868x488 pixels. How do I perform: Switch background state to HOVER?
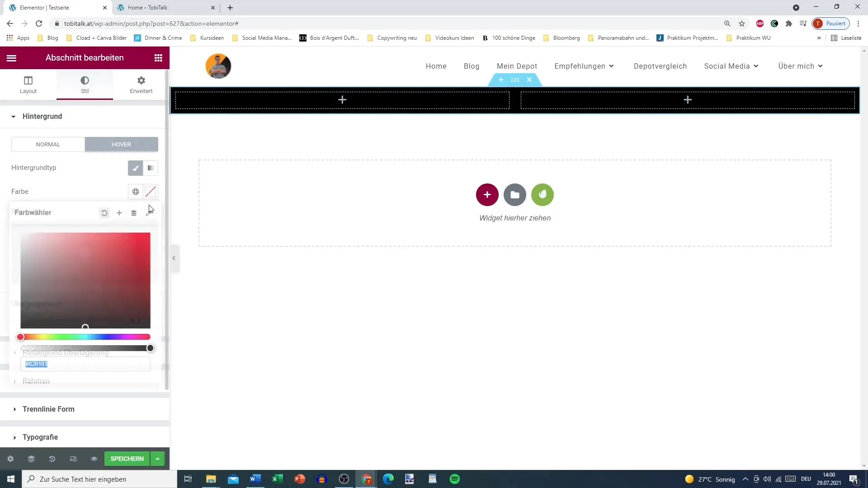pos(121,145)
